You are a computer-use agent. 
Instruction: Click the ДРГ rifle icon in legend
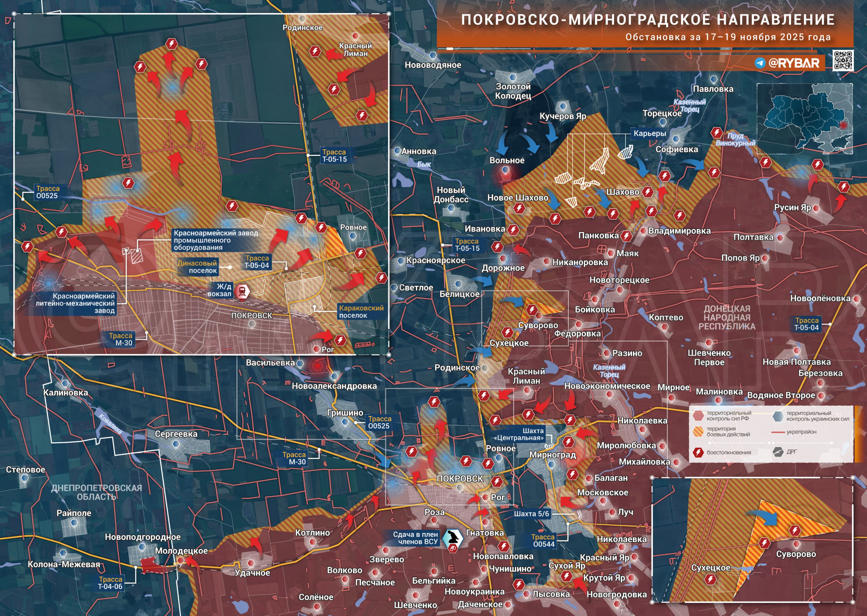(x=778, y=451)
